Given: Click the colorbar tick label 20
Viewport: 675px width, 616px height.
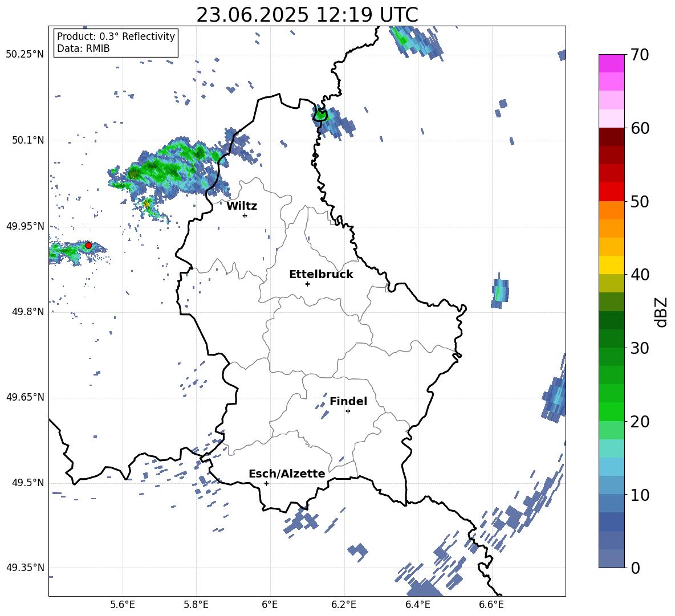Looking at the screenshot, I should click(640, 422).
